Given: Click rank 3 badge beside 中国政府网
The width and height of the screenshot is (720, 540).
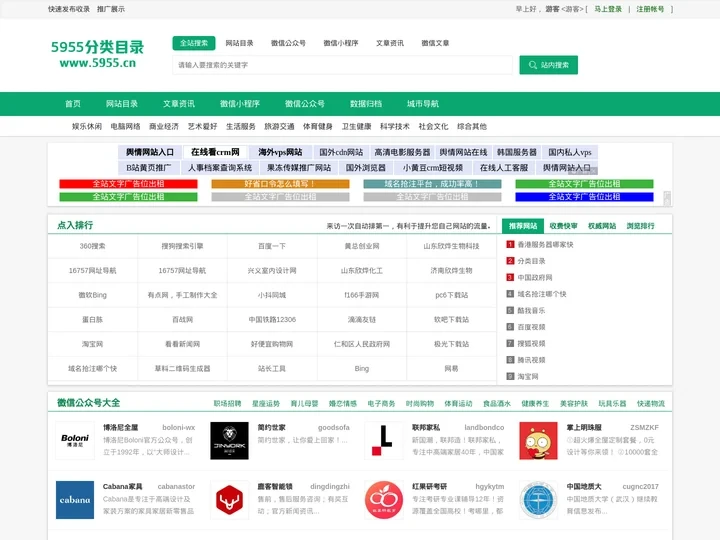Looking at the screenshot, I should tap(510, 277).
